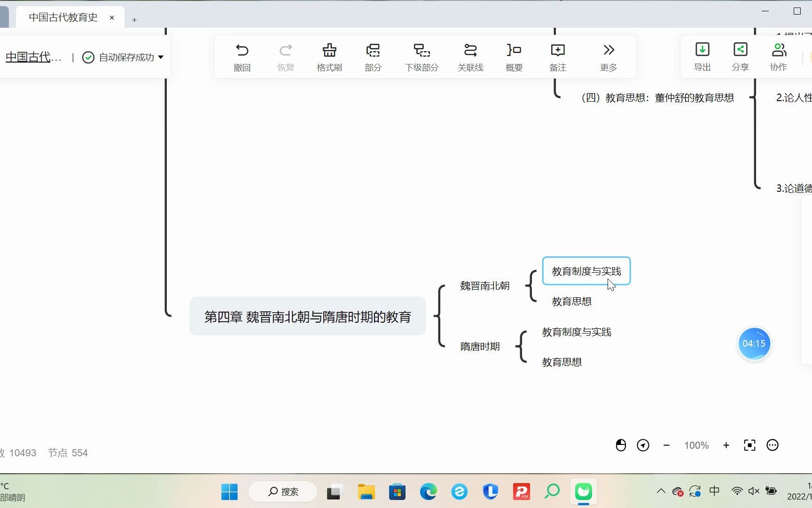Select the 第四章 魏晋南北朝与隋唐时期的教育 node
812x508 pixels.
308,317
